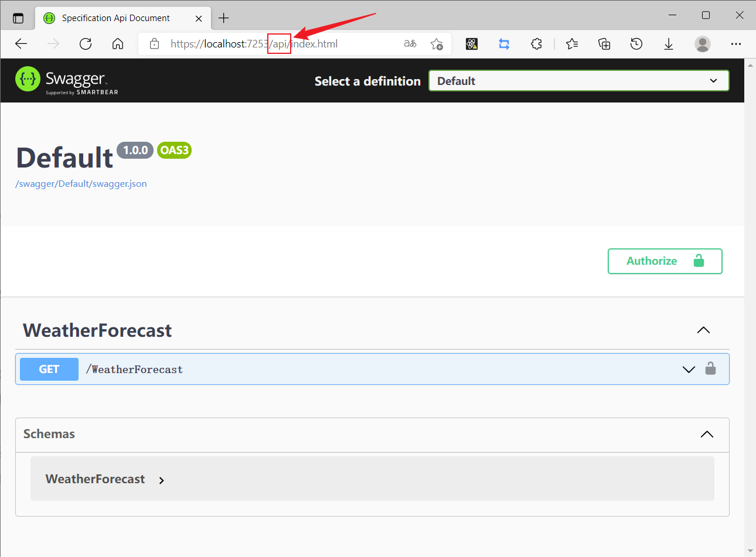Collapse the Schemas section
This screenshot has width=756, height=557.
click(707, 434)
